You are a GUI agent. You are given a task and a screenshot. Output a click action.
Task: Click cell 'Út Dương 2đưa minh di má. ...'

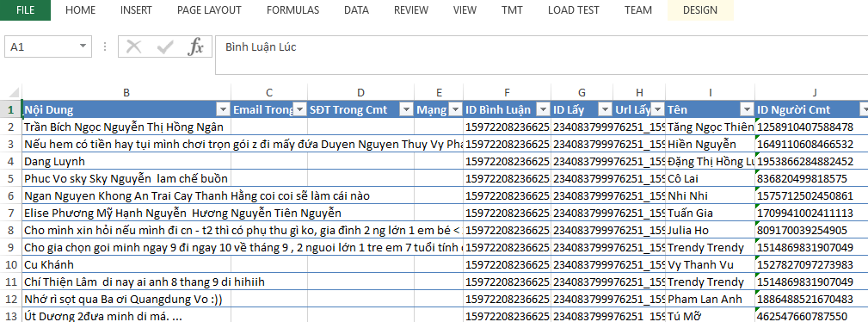point(126,316)
